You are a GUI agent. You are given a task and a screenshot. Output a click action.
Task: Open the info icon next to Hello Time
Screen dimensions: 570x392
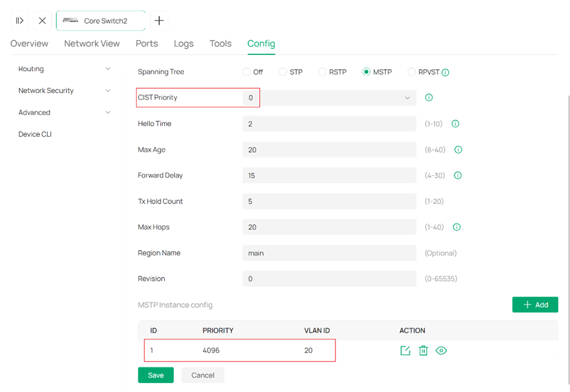click(x=455, y=124)
